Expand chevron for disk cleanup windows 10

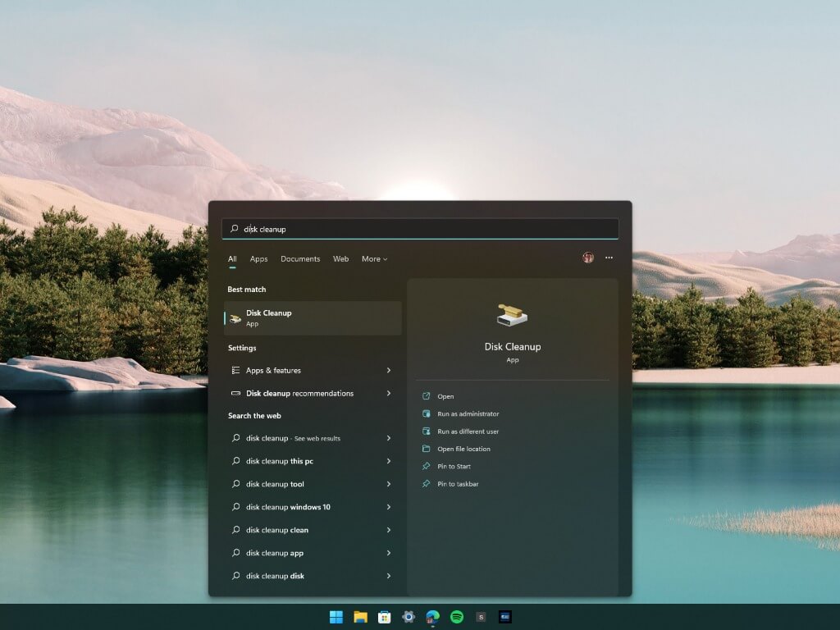389,507
